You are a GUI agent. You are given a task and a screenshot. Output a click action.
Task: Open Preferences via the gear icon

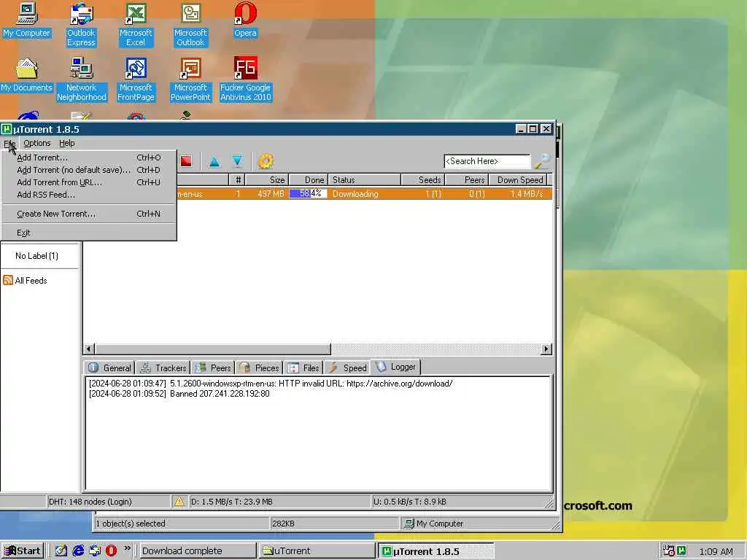pyautogui.click(x=266, y=161)
